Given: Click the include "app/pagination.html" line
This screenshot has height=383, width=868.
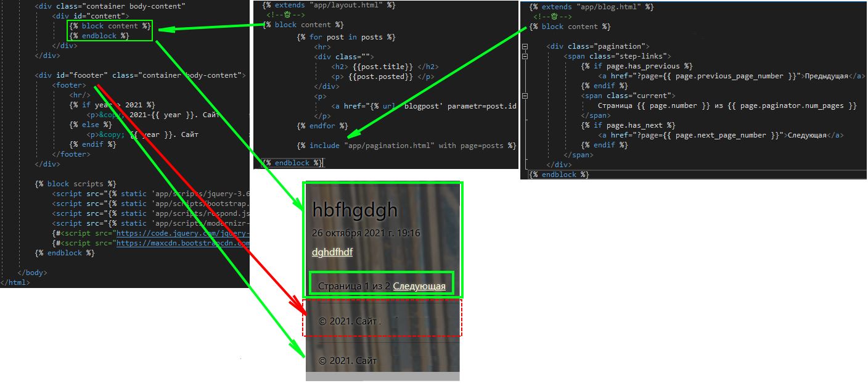Looking at the screenshot, I should pyautogui.click(x=406, y=146).
